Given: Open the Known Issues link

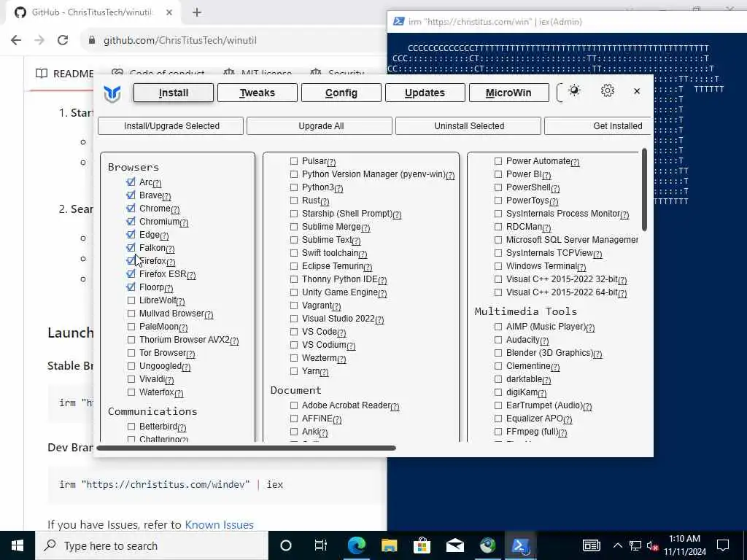Looking at the screenshot, I should pyautogui.click(x=219, y=524).
